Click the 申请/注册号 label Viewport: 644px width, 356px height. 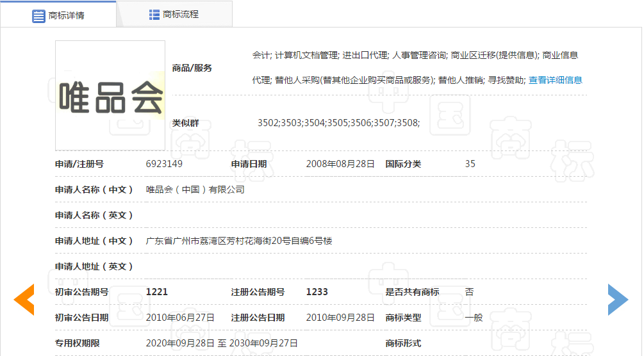coord(79,164)
